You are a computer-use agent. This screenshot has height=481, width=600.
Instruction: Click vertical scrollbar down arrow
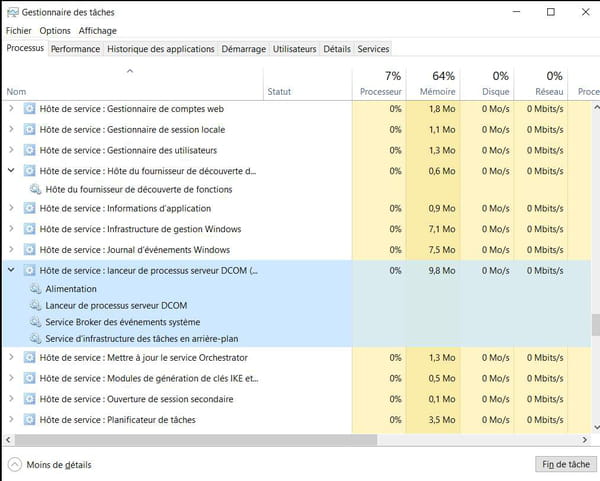coord(596,427)
